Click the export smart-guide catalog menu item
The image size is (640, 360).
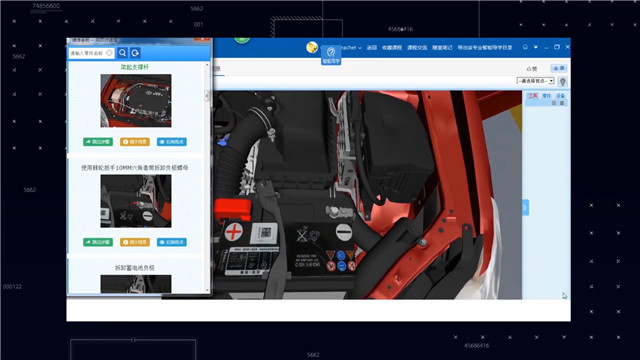point(484,48)
